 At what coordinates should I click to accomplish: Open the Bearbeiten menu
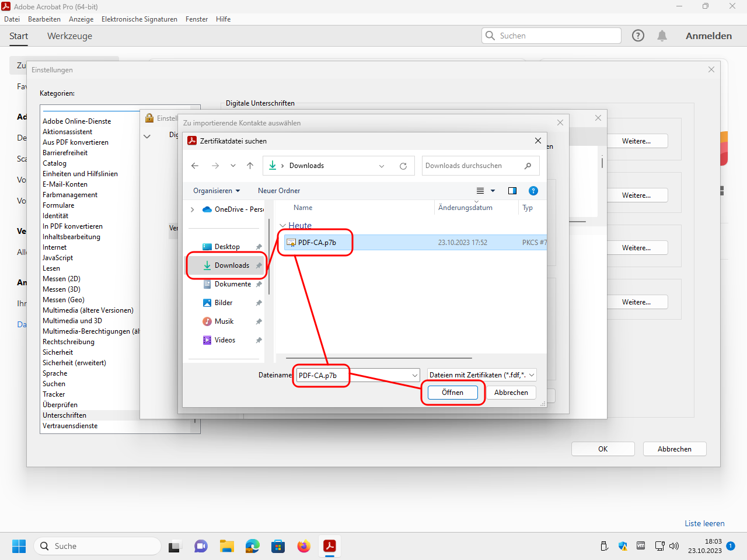pyautogui.click(x=44, y=19)
